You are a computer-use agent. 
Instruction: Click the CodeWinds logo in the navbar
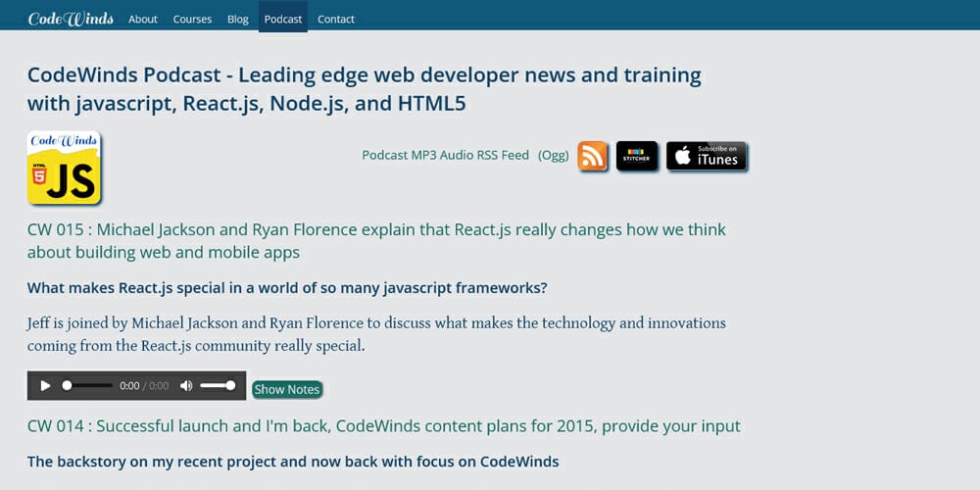71,19
